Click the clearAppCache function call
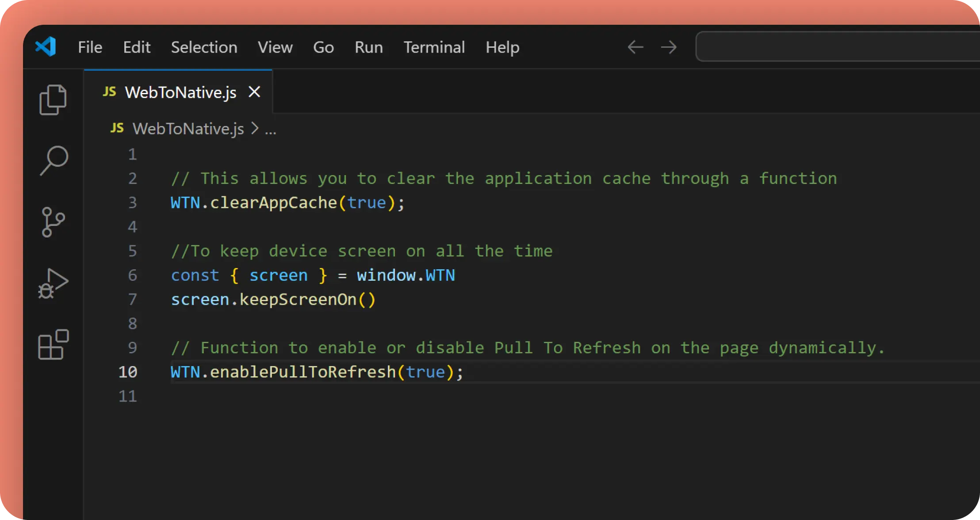 (x=273, y=203)
